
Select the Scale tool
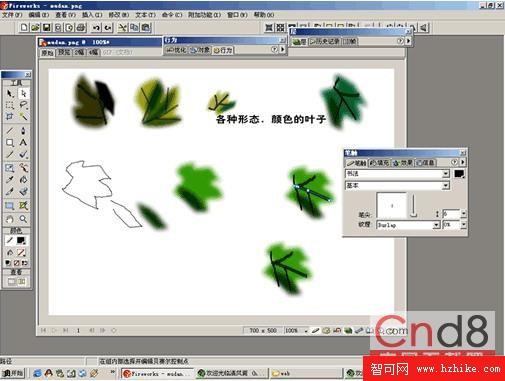(10, 168)
